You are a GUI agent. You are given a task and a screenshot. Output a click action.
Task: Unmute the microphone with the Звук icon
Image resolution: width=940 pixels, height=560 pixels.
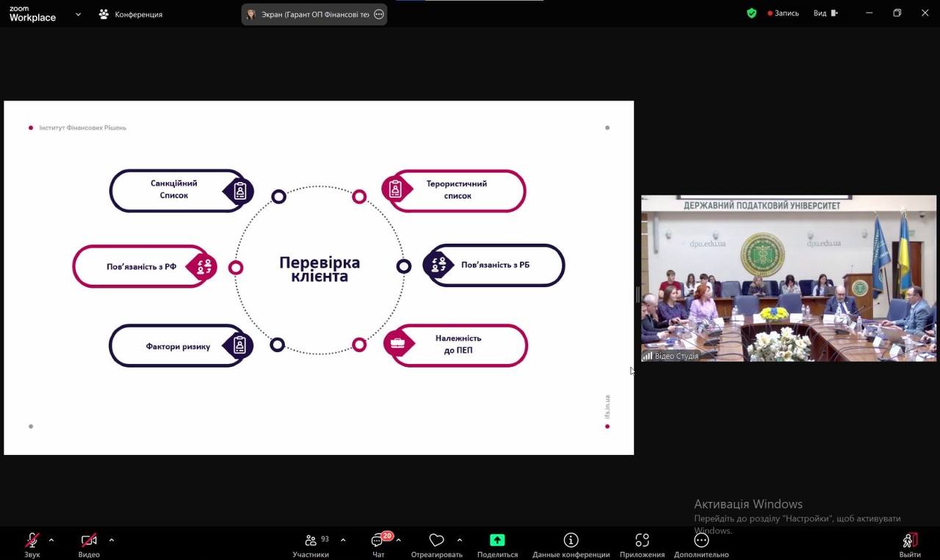pyautogui.click(x=32, y=541)
